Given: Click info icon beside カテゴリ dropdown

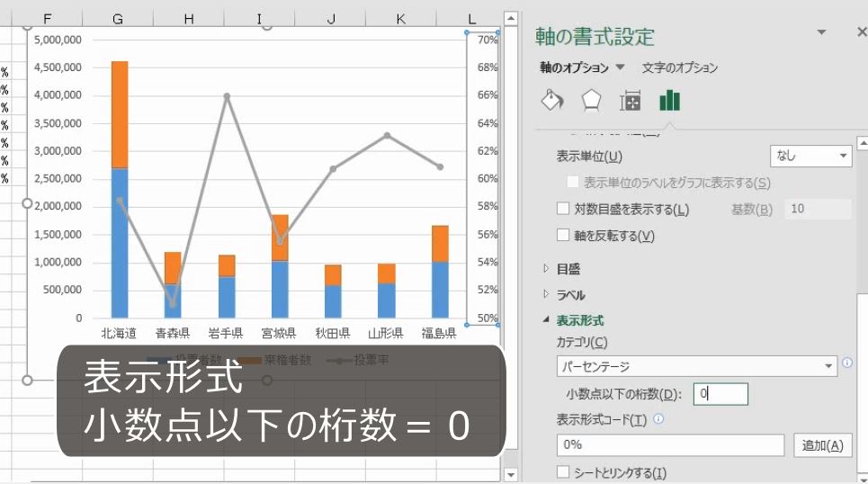Looking at the screenshot, I should click(x=847, y=363).
